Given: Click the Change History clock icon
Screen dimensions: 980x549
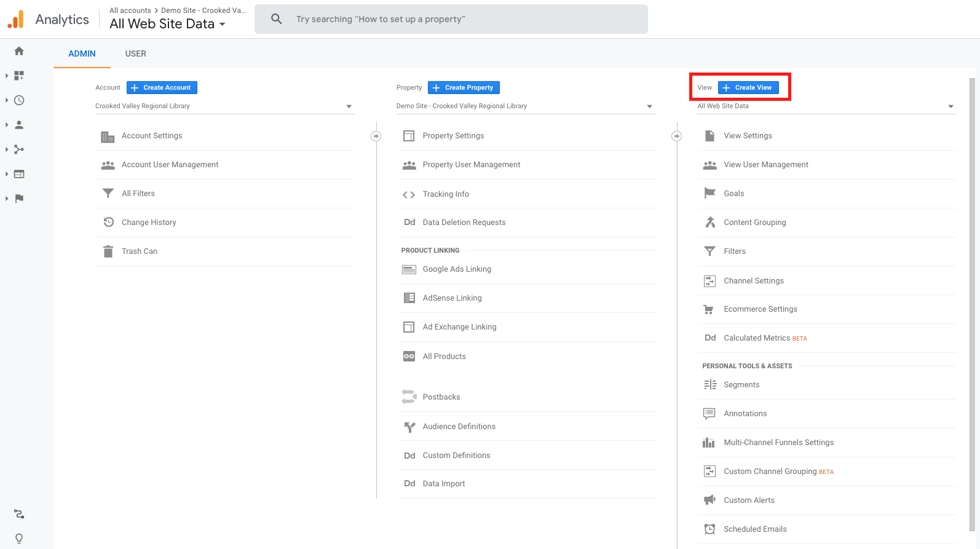Looking at the screenshot, I should pyautogui.click(x=108, y=222).
